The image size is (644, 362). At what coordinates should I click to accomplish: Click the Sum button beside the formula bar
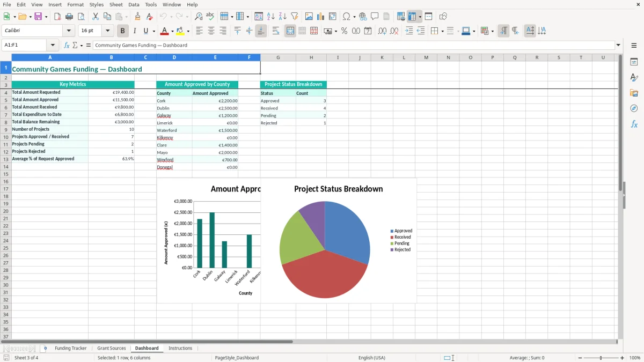coord(75,45)
